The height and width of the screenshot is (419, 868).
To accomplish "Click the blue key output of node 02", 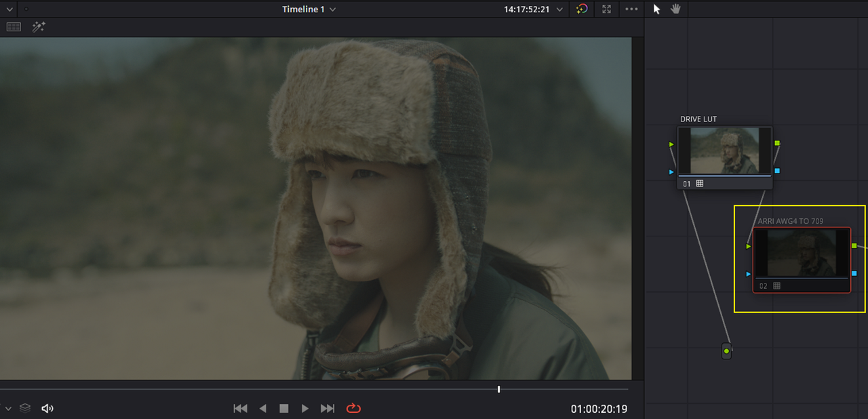I will click(854, 273).
